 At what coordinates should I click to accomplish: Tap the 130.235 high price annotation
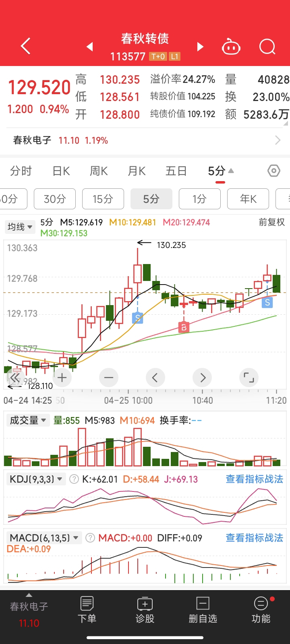coord(171,245)
